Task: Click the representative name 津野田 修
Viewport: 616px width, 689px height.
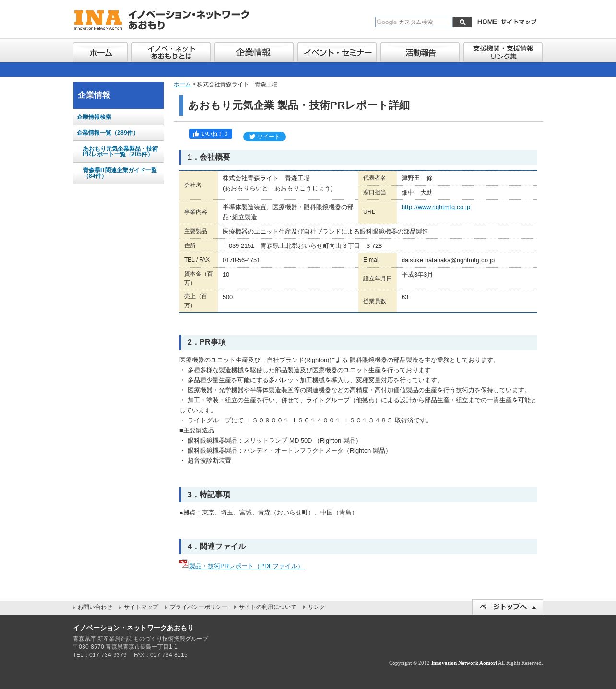Action: click(x=417, y=178)
